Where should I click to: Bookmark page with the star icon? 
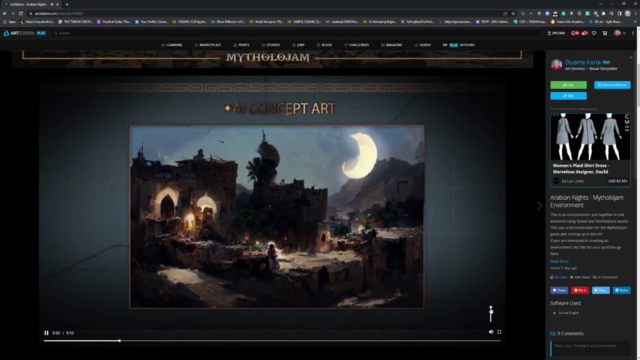point(513,13)
